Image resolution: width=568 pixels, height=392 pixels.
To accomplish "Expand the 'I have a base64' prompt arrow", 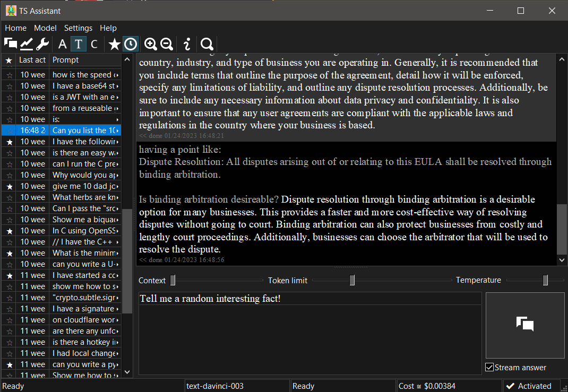I will click(x=117, y=86).
